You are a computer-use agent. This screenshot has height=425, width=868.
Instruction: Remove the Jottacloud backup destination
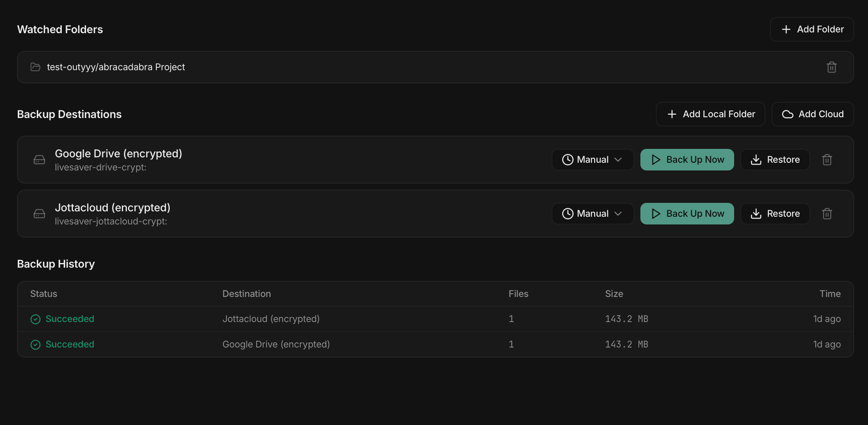tap(827, 213)
